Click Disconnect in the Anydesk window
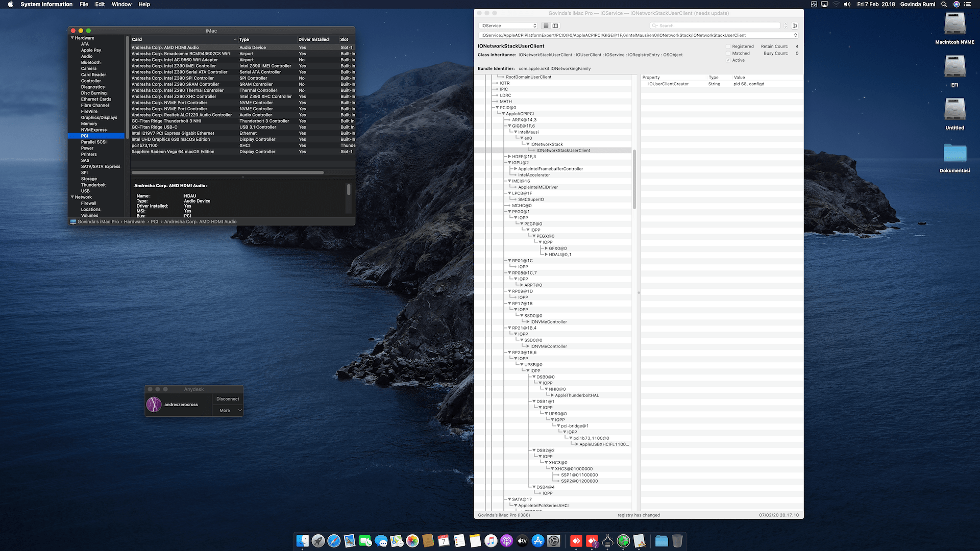This screenshot has height=551, width=980. 228,399
